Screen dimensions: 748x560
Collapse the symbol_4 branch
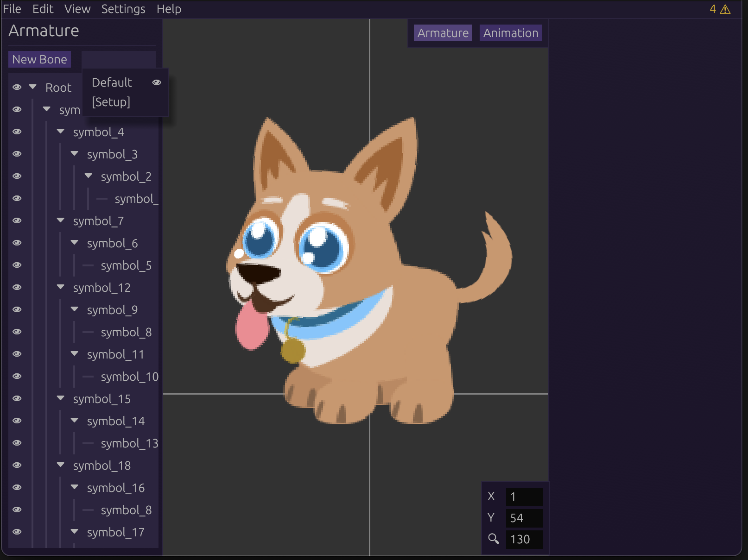point(61,131)
